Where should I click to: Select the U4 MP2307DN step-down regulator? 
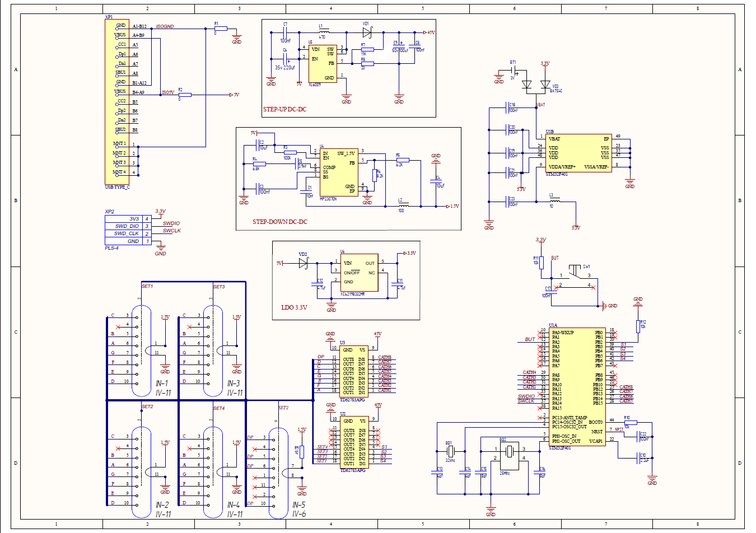(339, 172)
